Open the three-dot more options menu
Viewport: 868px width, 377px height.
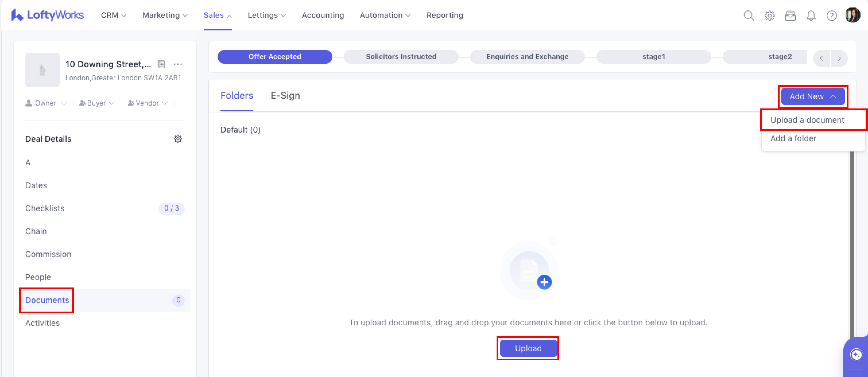pos(178,64)
